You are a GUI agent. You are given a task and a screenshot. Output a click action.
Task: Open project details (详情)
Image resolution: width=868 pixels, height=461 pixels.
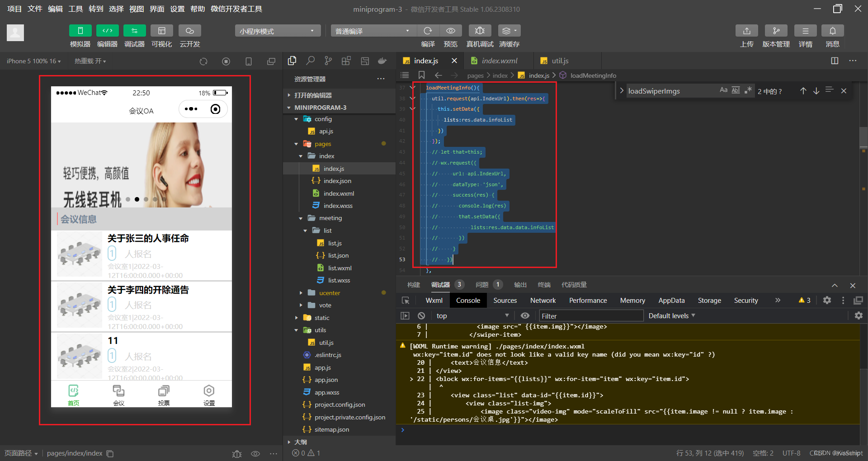[806, 31]
